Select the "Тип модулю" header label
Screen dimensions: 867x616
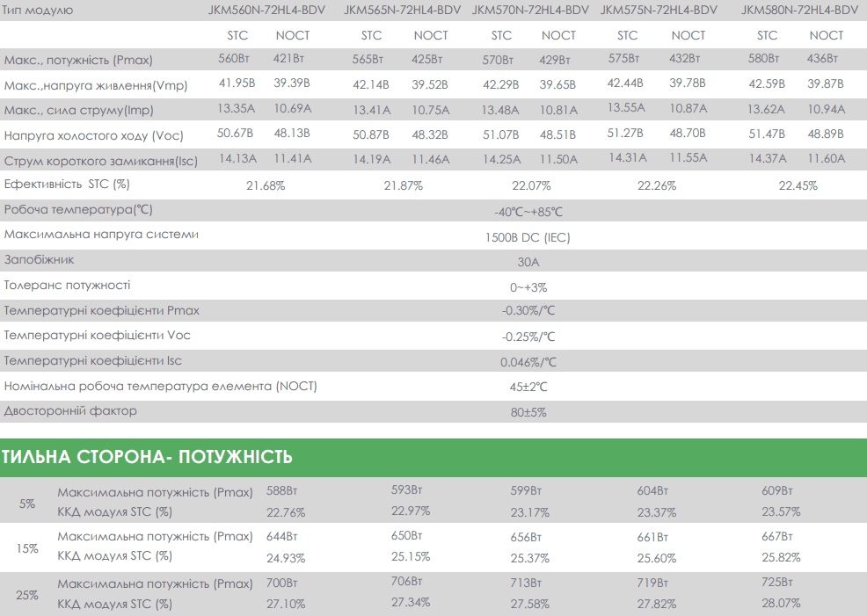pyautogui.click(x=39, y=11)
